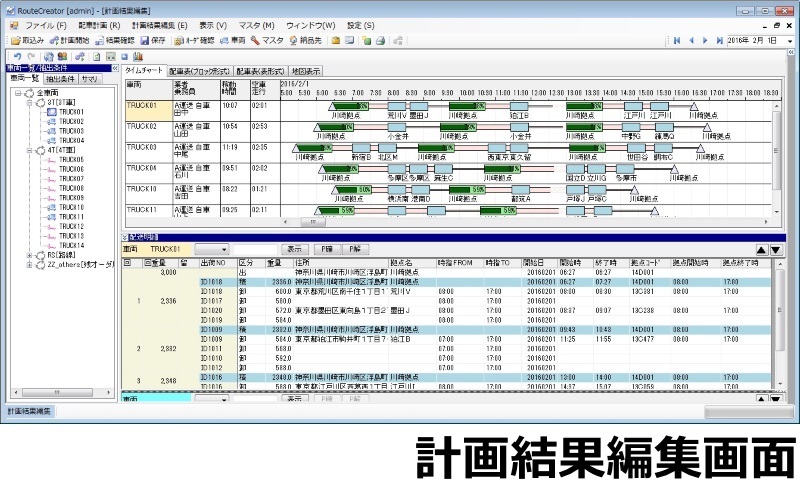The image size is (800, 500).
Task: Click 荒川V delivery block on TRUCK01 timeline
Action: click(397, 107)
